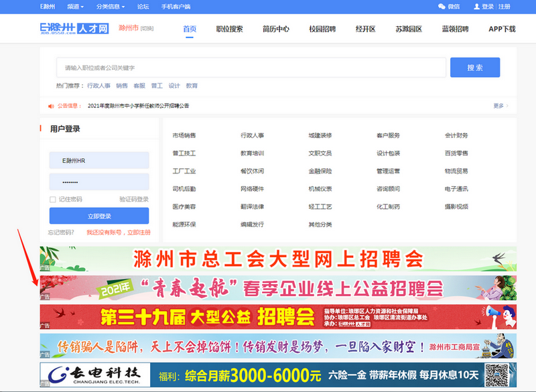Click the swallow bird graphic on 总工会 banner
536x392 pixels.
496,257
